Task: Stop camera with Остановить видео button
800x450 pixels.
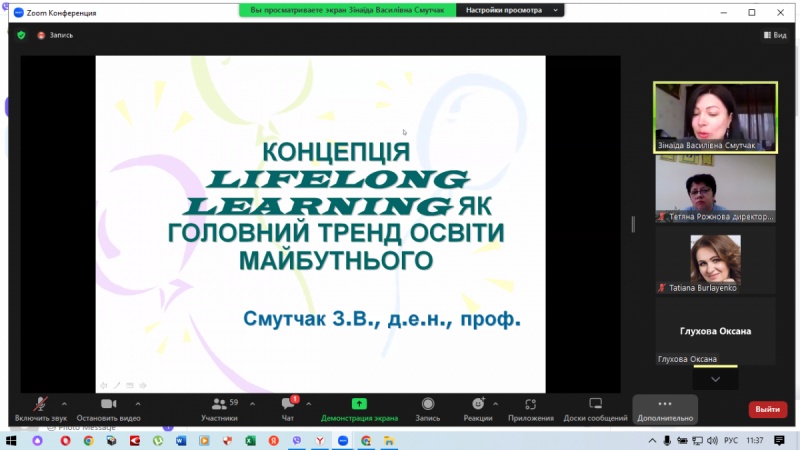Action: [108, 409]
